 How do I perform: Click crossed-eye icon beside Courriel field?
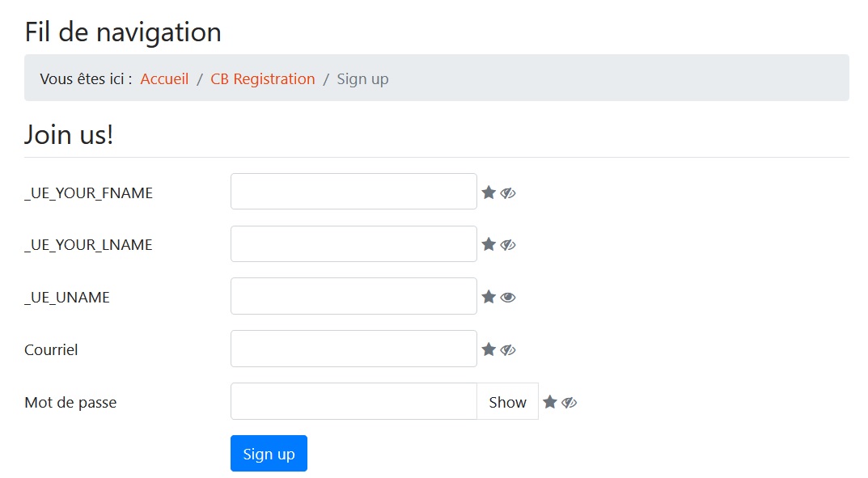click(508, 350)
